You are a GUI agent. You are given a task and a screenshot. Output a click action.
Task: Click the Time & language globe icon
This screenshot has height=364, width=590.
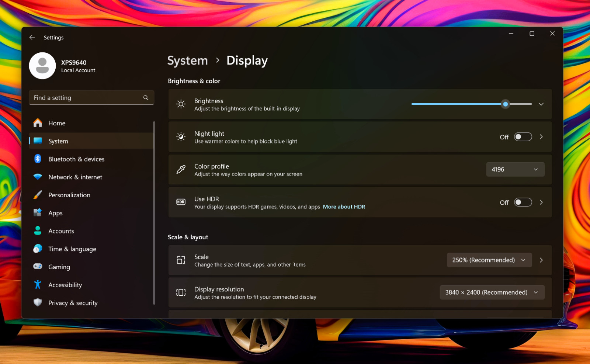click(38, 249)
